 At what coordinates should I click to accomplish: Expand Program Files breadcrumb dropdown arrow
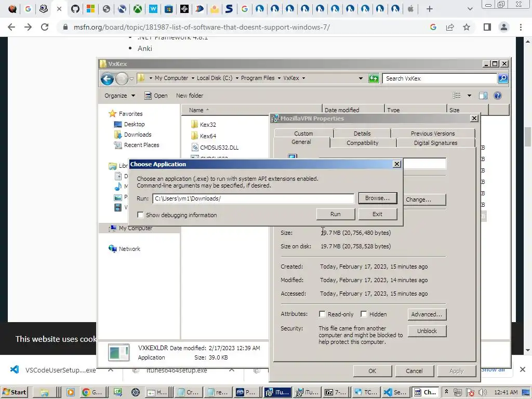pyautogui.click(x=279, y=78)
